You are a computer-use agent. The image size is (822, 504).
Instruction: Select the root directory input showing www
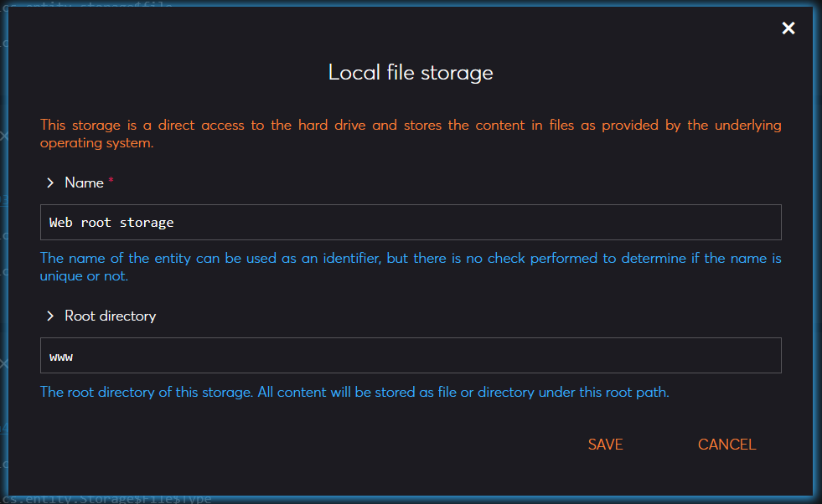point(411,356)
